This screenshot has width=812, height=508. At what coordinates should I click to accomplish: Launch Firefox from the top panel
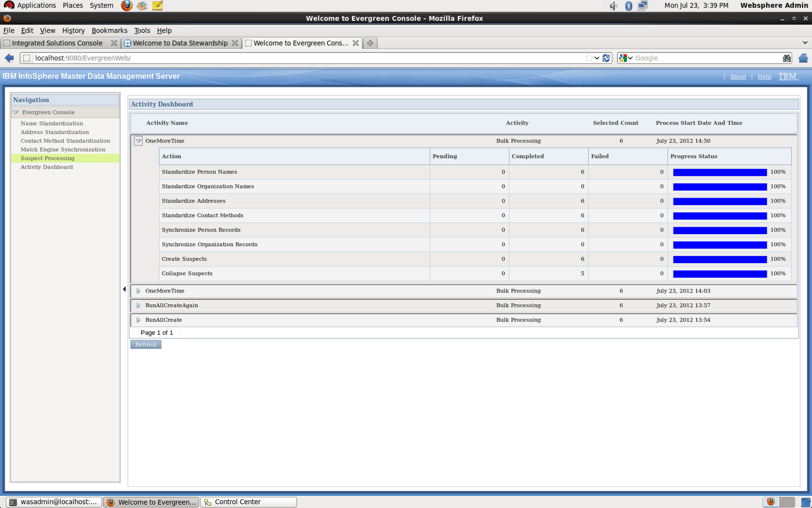125,6
